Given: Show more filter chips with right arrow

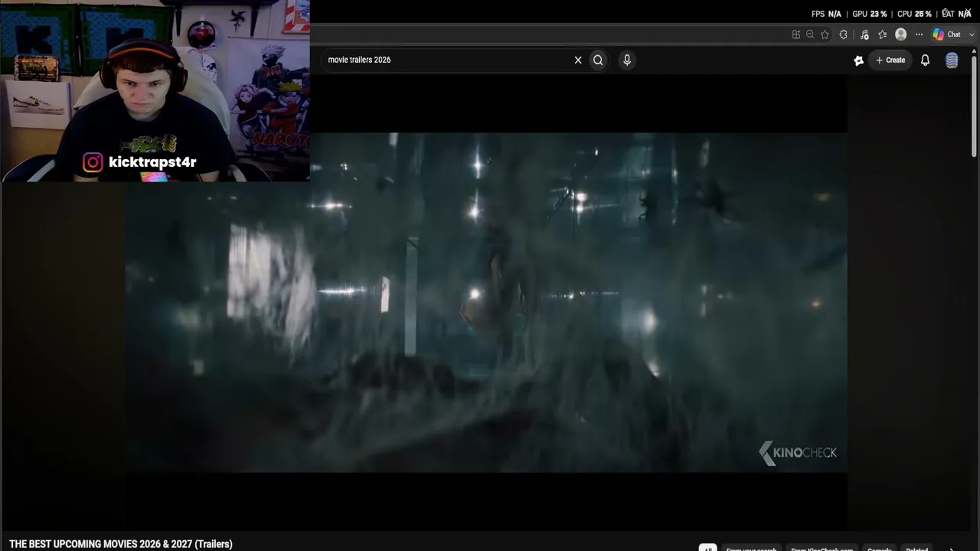Looking at the screenshot, I should [x=952, y=549].
